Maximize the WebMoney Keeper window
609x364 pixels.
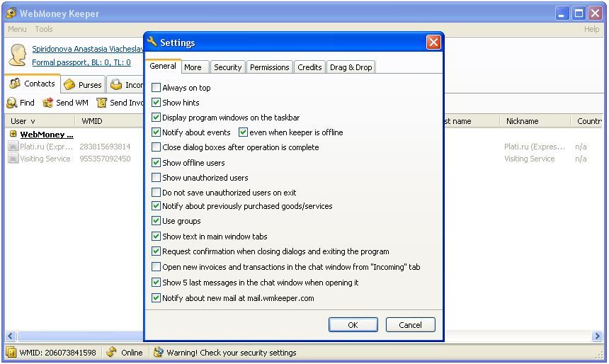point(579,13)
